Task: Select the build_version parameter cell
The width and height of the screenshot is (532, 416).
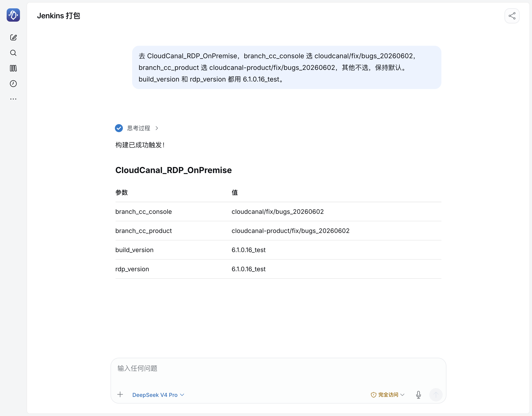Action: click(134, 250)
